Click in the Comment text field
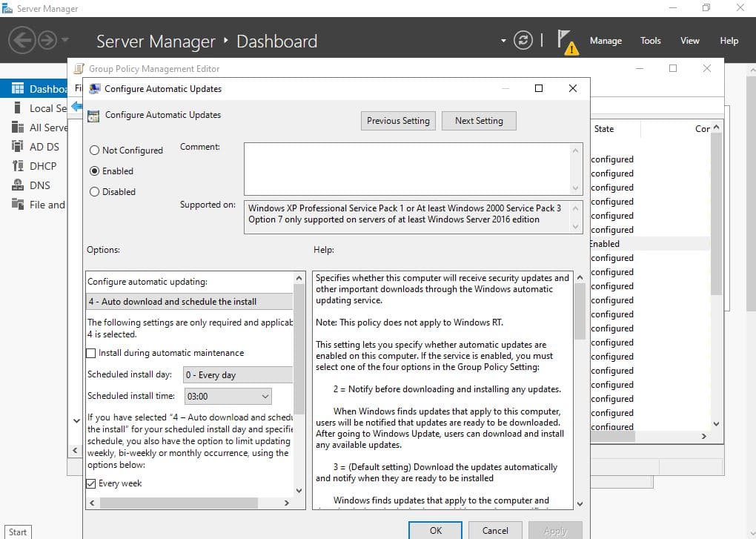Screen dimensions: 756x539 [406, 169]
